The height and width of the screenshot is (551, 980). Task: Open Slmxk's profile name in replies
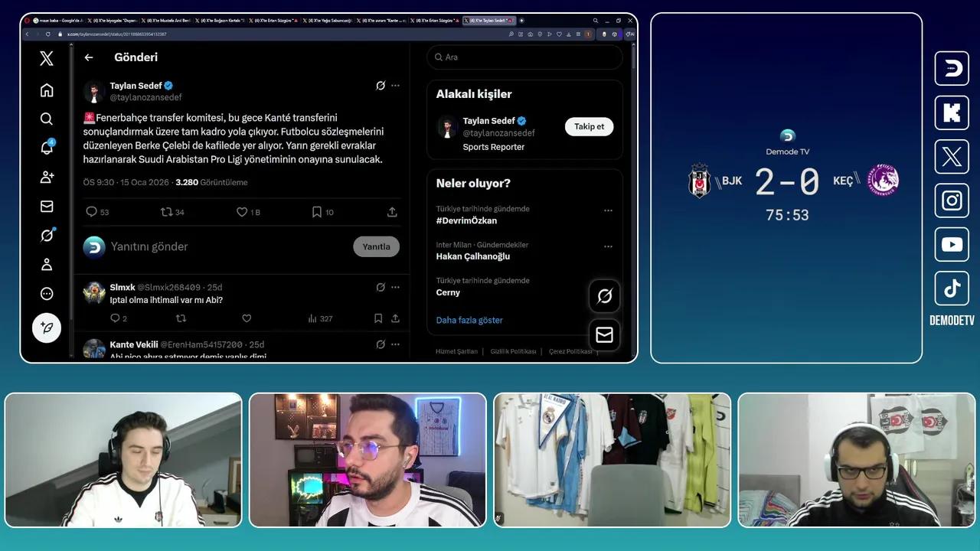[x=122, y=288]
